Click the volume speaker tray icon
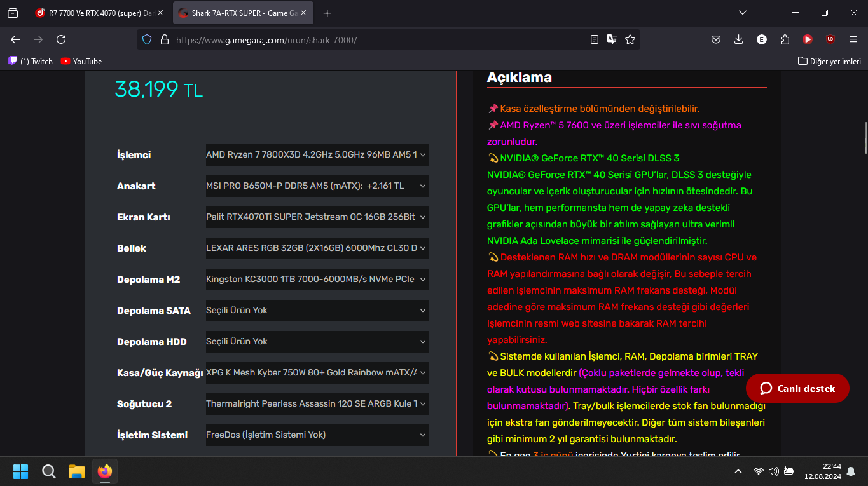The height and width of the screenshot is (486, 868). tap(773, 471)
